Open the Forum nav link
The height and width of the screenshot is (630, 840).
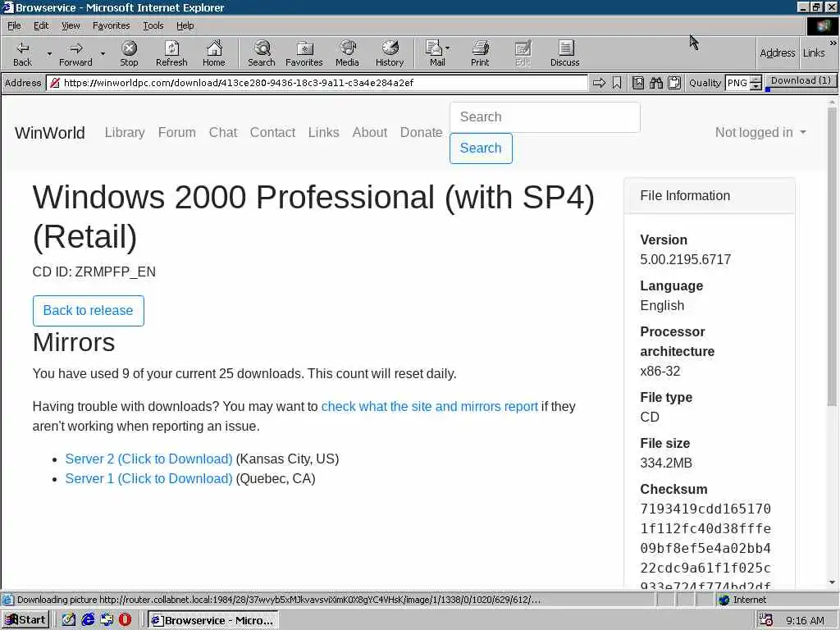point(177,132)
